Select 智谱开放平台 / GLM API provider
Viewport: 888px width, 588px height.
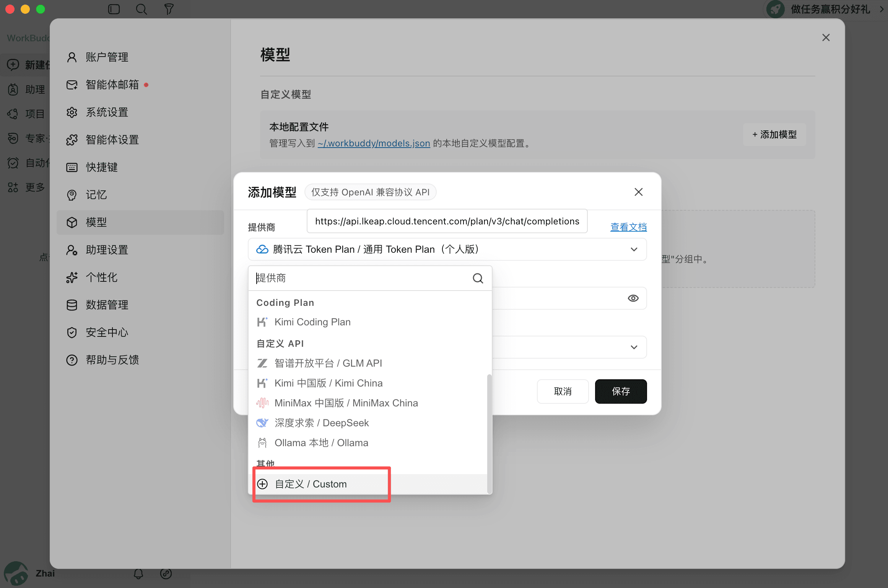[x=368, y=363]
